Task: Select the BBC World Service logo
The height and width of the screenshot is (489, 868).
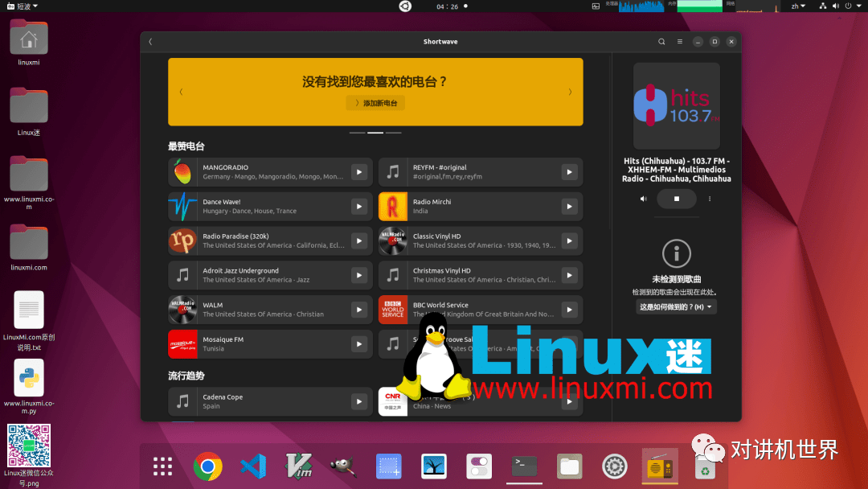Action: 393,310
